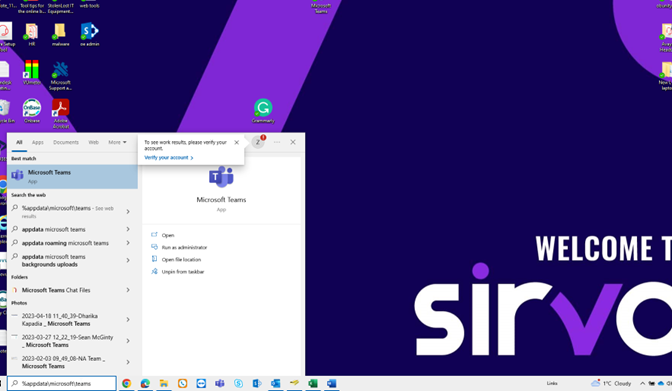Select Microsoft Teams best match result
672x391 pixels.
click(72, 177)
